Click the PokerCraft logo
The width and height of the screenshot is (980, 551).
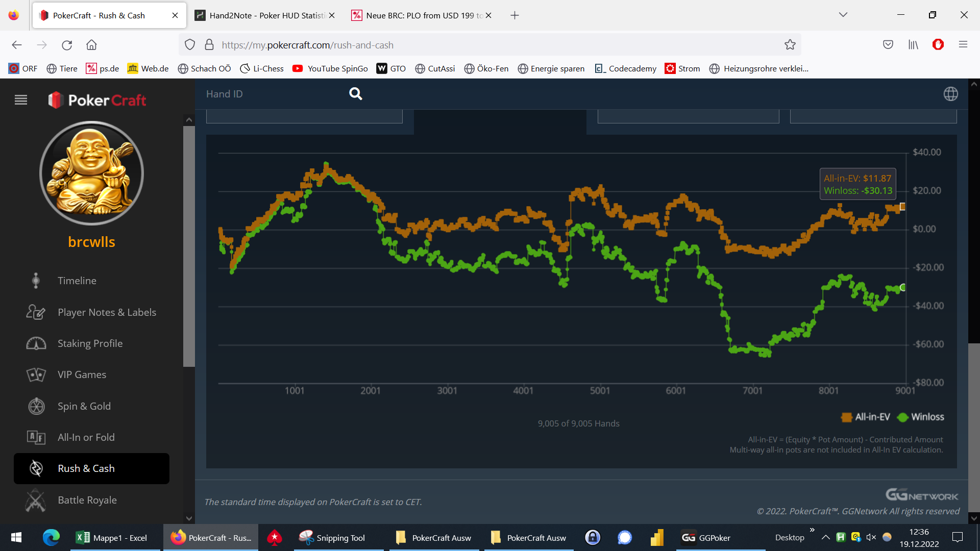(97, 100)
